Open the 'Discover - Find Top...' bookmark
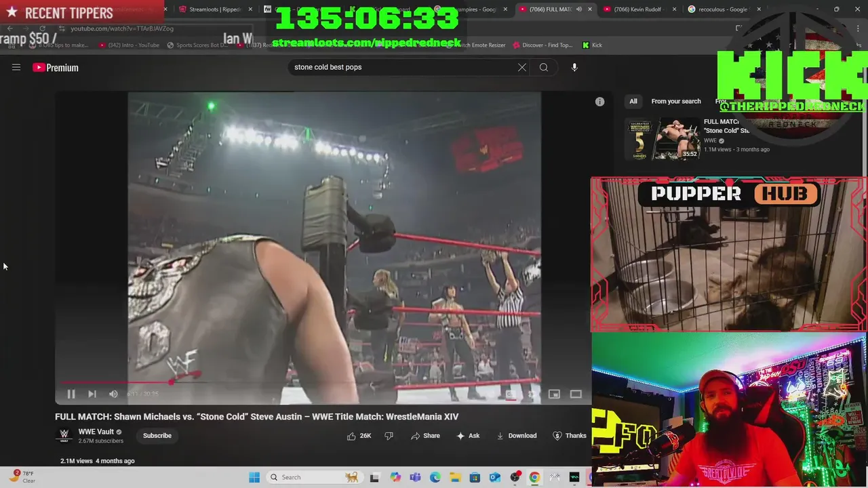 click(x=542, y=45)
